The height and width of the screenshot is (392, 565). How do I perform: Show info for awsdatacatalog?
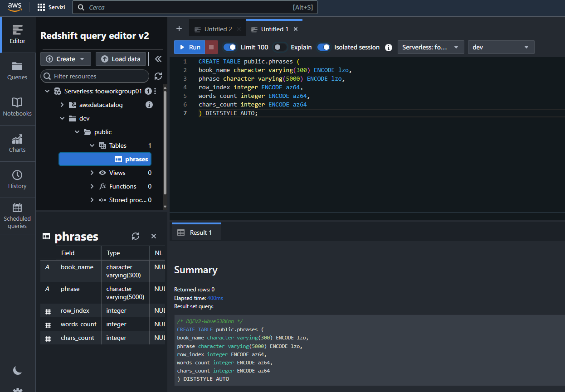pos(149,105)
